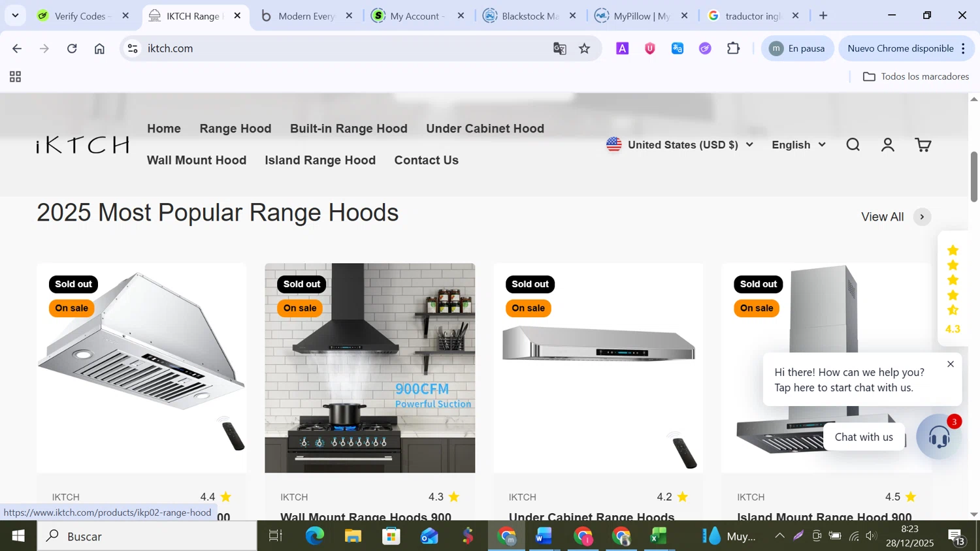Go to Home menu item
Image resolution: width=980 pixels, height=551 pixels.
tap(164, 129)
